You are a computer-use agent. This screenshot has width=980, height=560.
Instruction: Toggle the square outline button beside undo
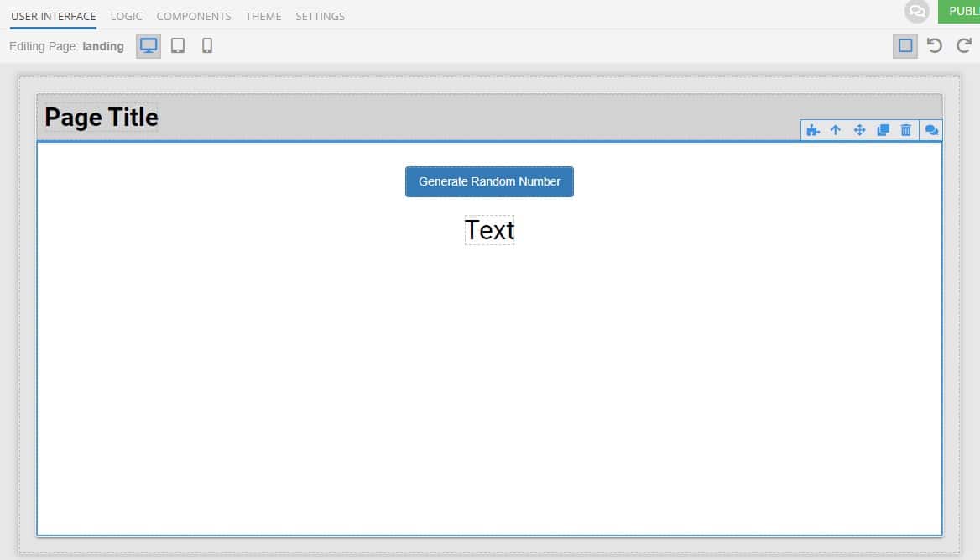pyautogui.click(x=905, y=45)
